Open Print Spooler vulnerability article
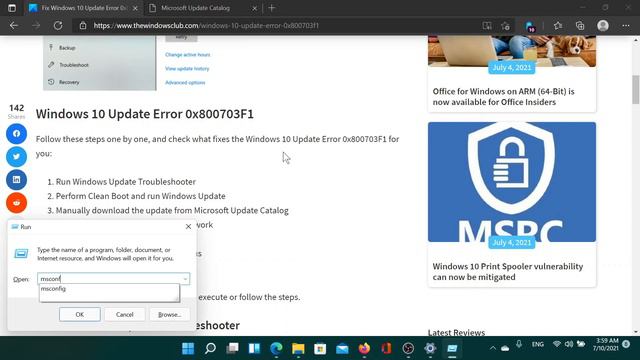Viewport: 640px width, 360px height. tap(508, 271)
